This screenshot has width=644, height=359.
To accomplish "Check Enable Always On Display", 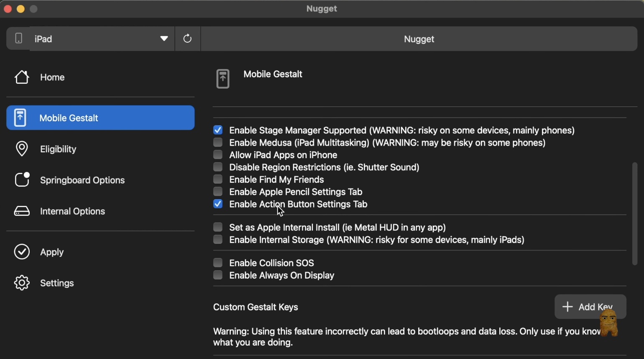I will [x=218, y=275].
